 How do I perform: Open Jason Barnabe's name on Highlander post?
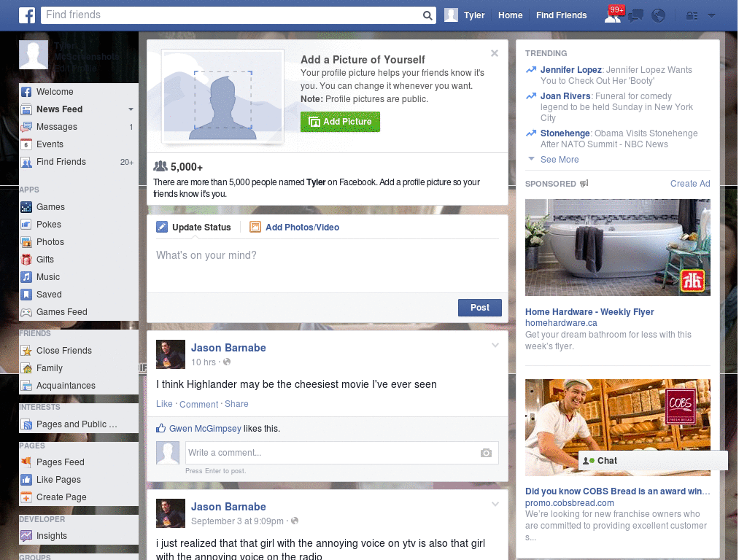coord(228,348)
